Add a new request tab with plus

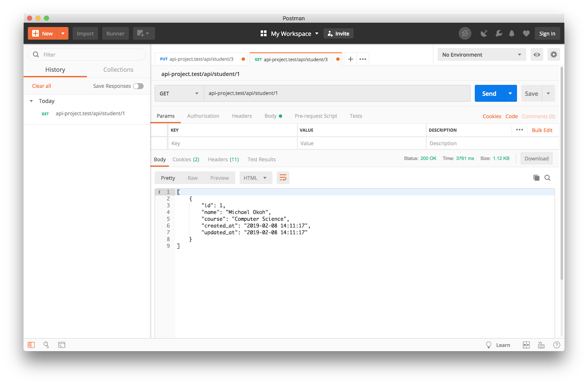[x=351, y=59]
